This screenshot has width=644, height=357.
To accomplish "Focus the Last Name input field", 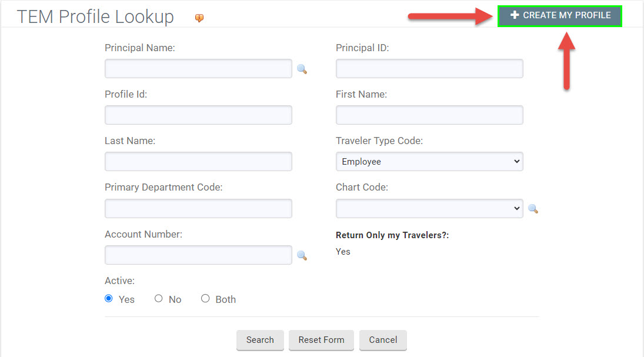I will [198, 162].
